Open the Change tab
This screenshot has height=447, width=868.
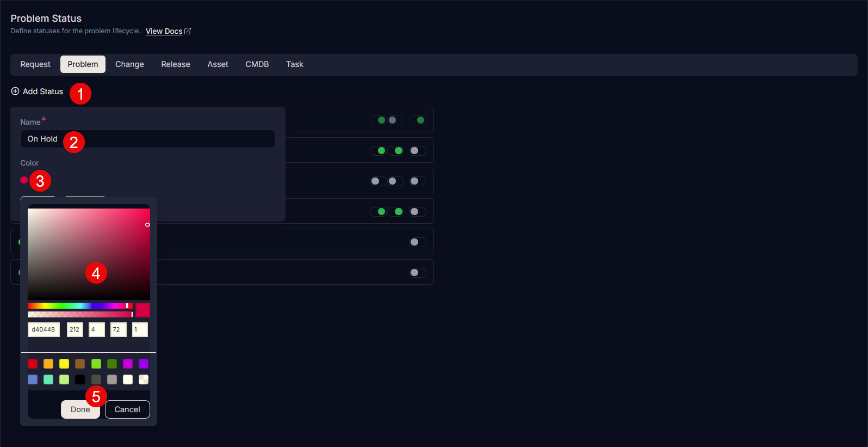(129, 64)
